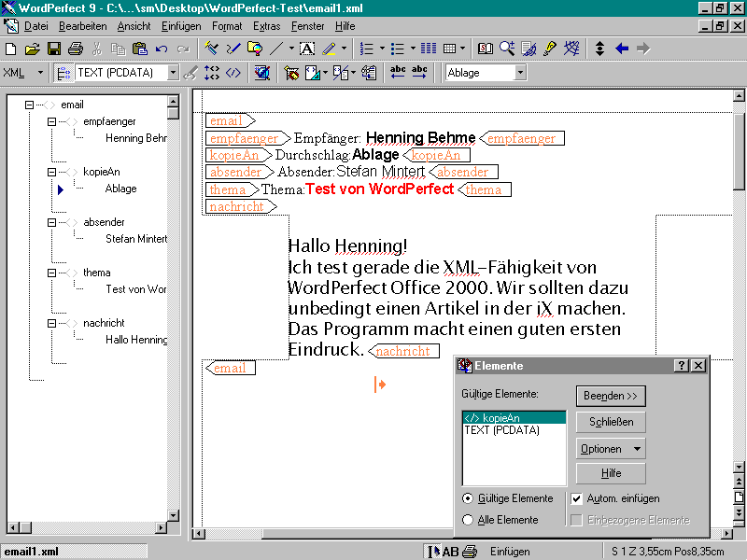Click blue back arrow in toolbar
This screenshot has height=560, width=747.
(x=622, y=49)
